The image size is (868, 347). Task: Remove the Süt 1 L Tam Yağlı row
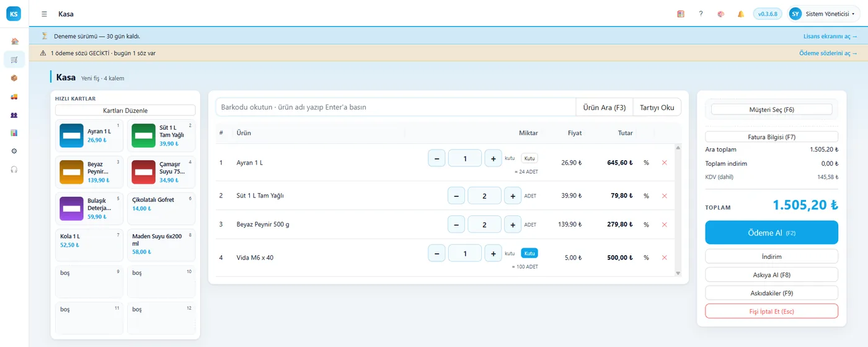[664, 196]
